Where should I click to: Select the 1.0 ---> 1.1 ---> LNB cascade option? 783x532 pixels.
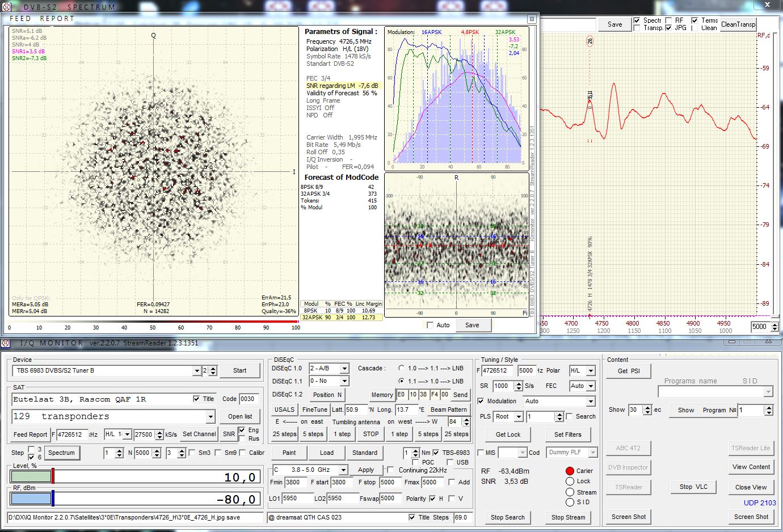402,368
